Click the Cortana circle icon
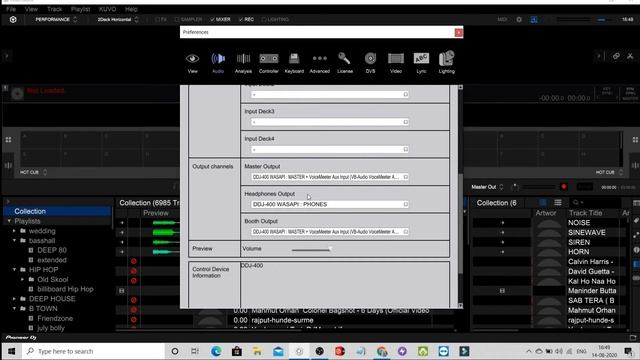Image resolution: width=640 pixels, height=360 pixels. coord(175,351)
